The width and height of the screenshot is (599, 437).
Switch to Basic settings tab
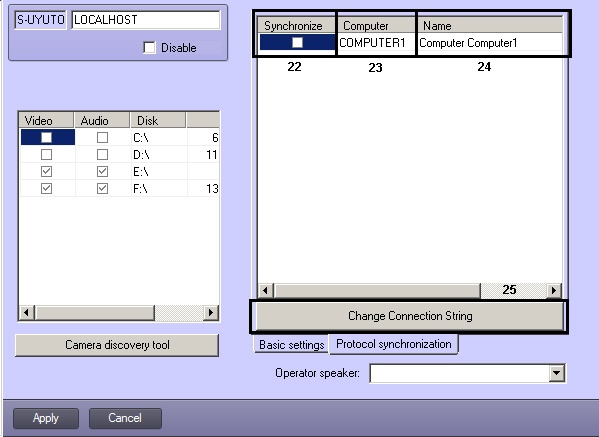click(x=291, y=345)
